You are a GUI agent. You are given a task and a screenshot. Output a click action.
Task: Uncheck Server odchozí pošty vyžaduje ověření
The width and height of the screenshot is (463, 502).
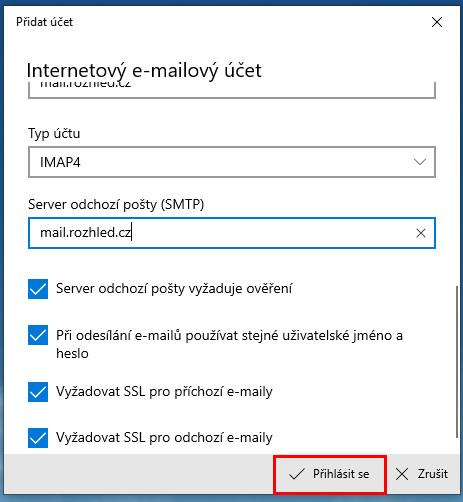(38, 289)
